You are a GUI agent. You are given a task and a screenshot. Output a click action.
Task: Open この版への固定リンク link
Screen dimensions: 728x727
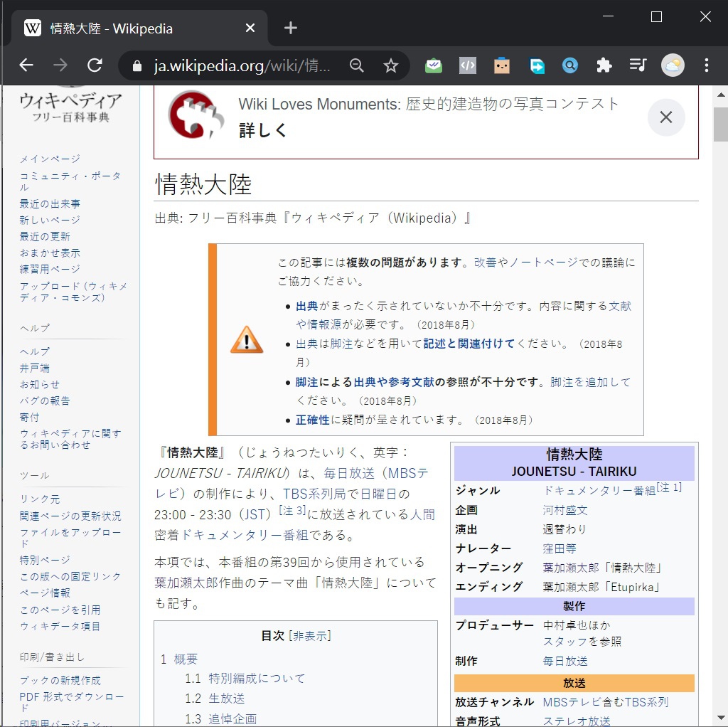click(70, 576)
